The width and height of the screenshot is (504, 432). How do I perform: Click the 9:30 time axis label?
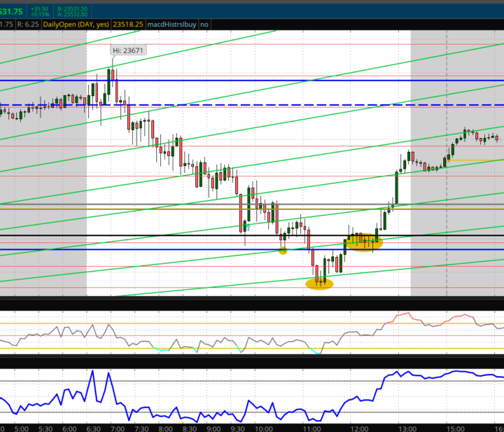tap(237, 428)
